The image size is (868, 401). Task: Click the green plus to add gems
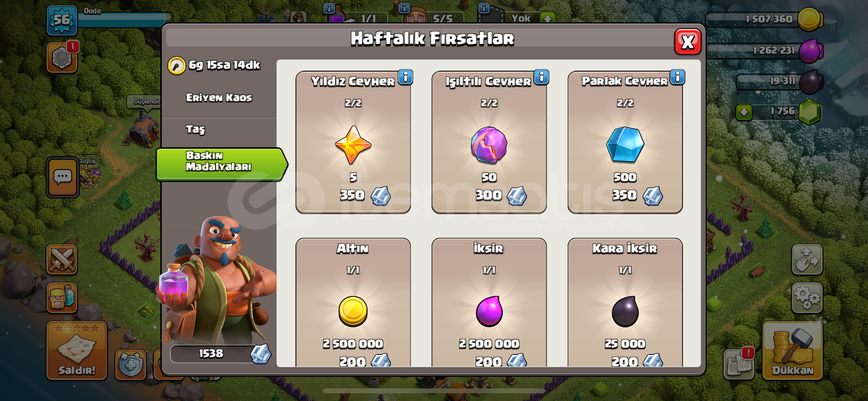(x=744, y=112)
